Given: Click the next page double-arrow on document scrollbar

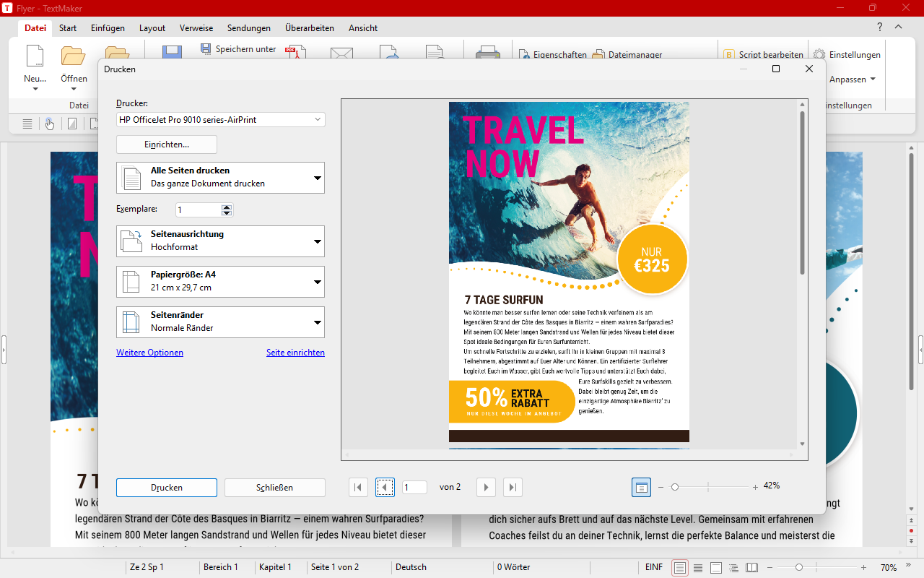Looking at the screenshot, I should [911, 540].
